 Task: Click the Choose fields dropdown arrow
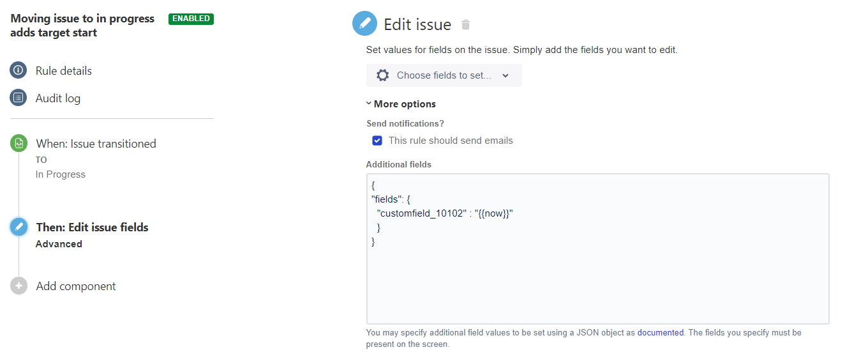click(505, 75)
